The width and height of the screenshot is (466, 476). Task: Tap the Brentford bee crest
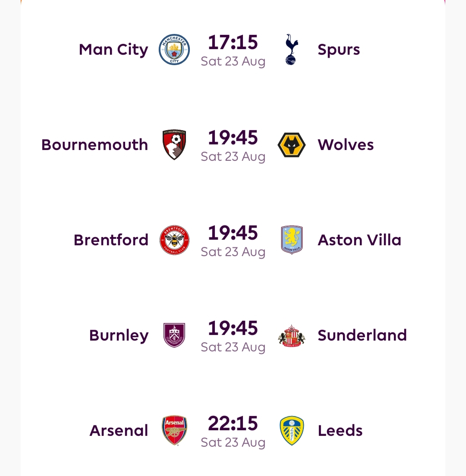point(174,240)
